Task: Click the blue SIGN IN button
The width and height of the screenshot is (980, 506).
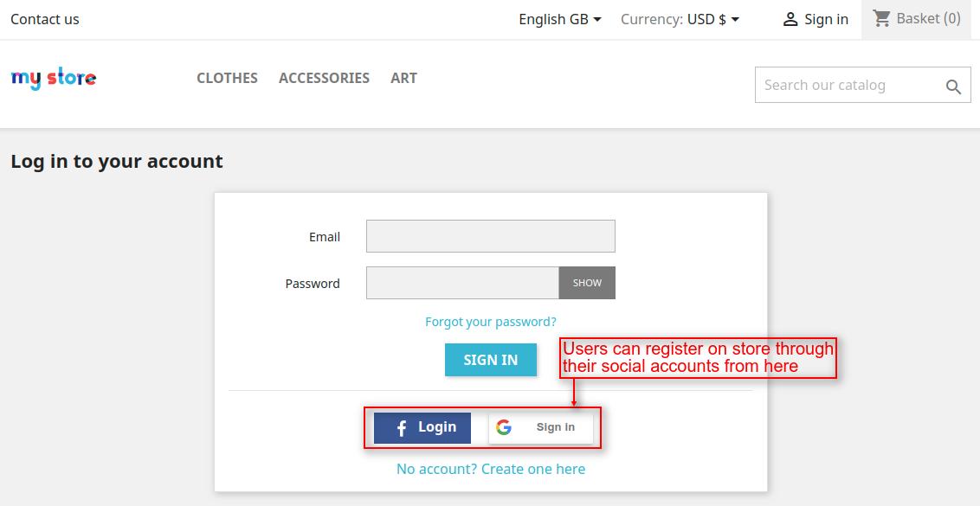Action: click(x=491, y=360)
